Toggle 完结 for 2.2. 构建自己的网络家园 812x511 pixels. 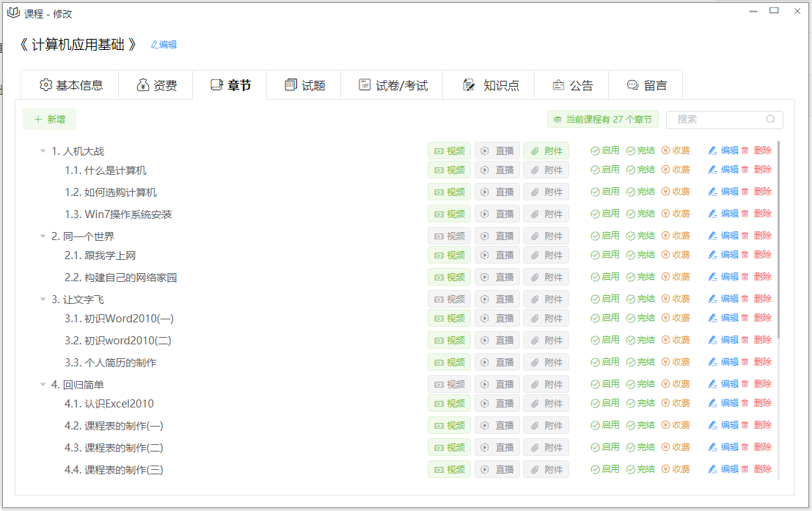[x=640, y=277]
